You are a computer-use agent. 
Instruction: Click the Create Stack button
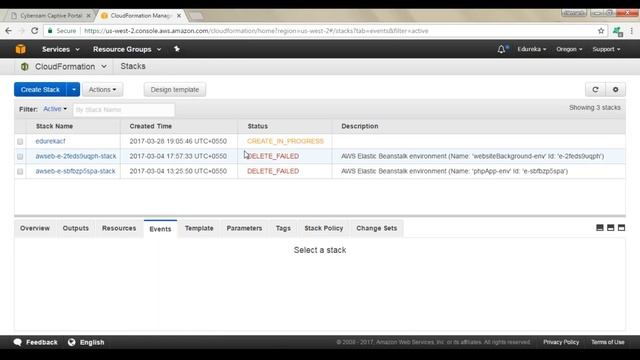[40, 89]
